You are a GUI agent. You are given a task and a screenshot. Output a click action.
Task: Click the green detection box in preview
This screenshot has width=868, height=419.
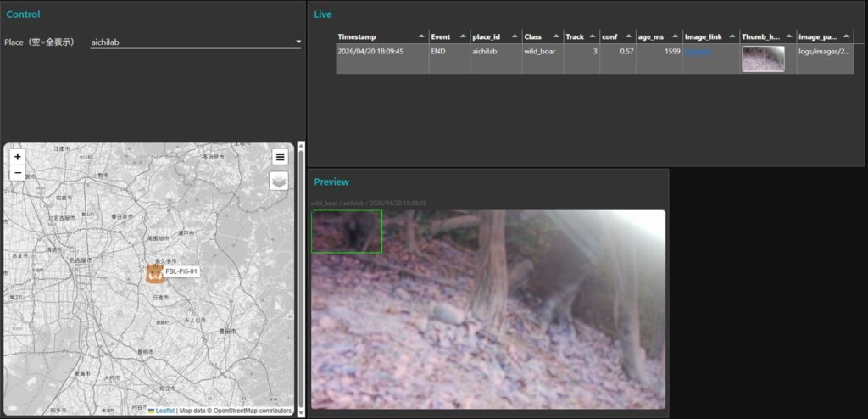[x=346, y=232]
